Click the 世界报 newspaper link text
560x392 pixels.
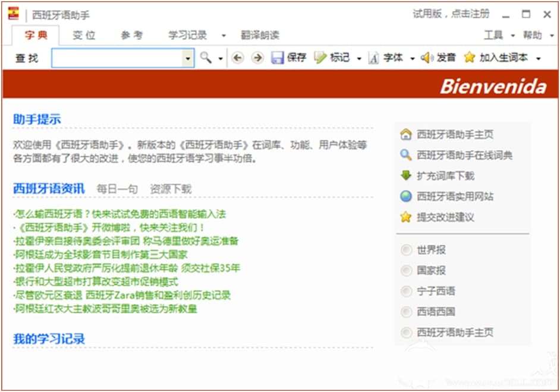[431, 249]
